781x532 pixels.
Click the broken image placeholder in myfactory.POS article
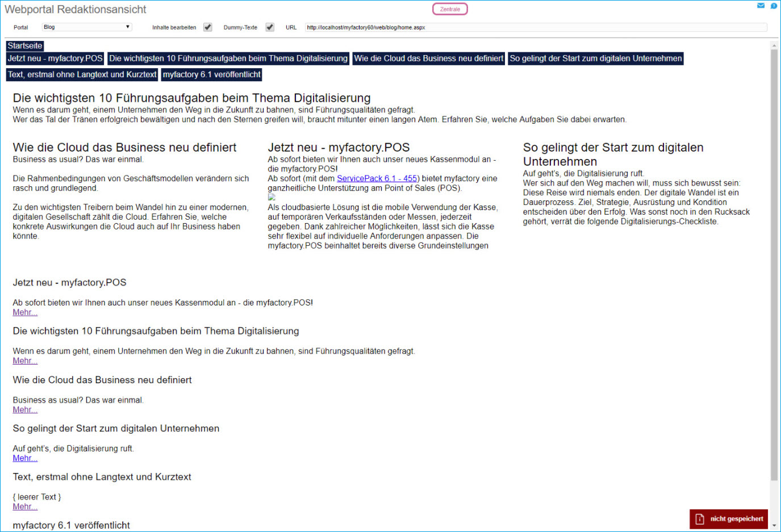pyautogui.click(x=272, y=197)
